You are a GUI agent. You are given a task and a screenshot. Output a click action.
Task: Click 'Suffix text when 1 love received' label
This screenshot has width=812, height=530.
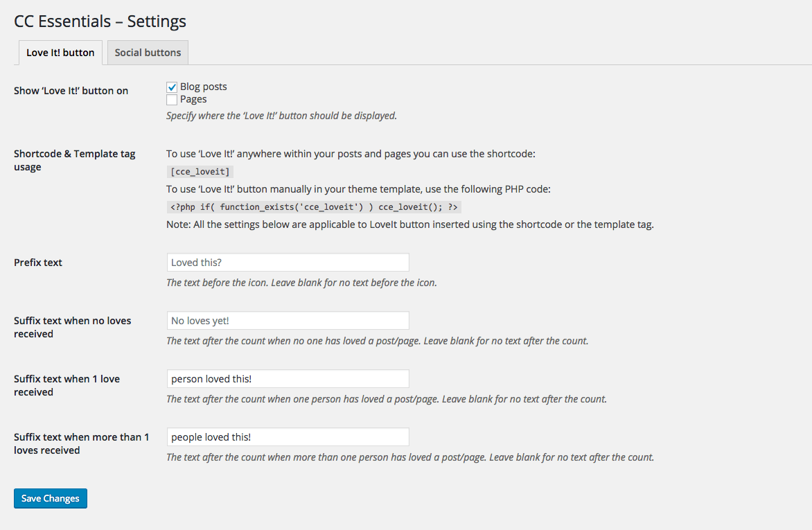point(67,385)
